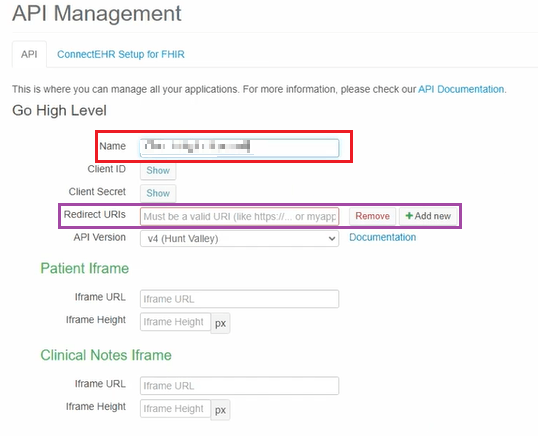
Task: Click the Redirect URIs label
Action: tap(95, 214)
